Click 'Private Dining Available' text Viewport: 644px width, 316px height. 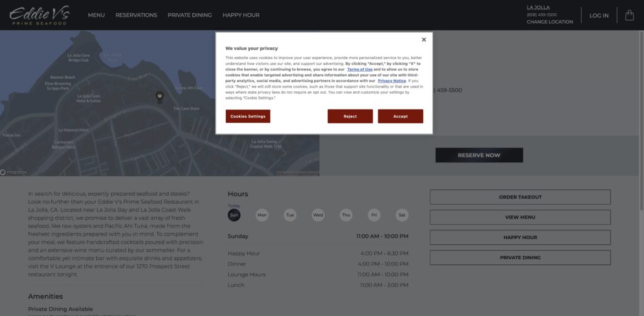click(x=60, y=309)
